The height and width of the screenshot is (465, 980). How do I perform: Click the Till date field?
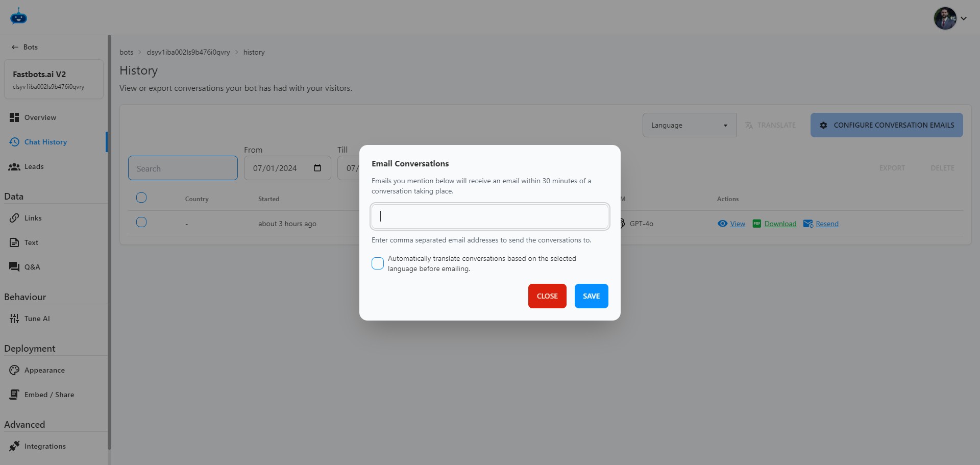click(349, 168)
